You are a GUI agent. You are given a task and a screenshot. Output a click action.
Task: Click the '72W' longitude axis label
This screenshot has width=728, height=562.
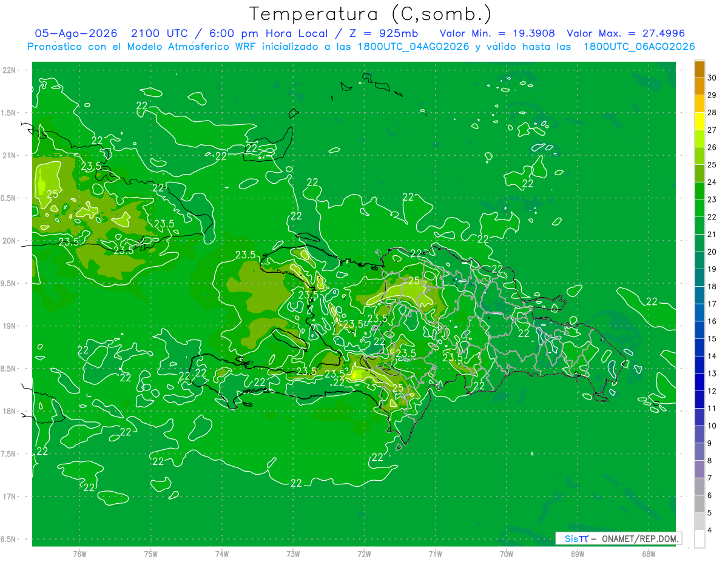[364, 554]
